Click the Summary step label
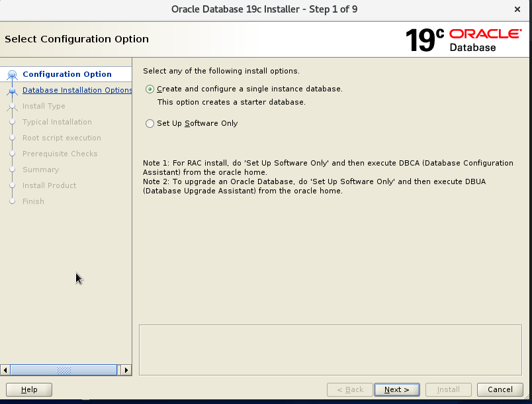The height and width of the screenshot is (404, 532). pyautogui.click(x=41, y=170)
